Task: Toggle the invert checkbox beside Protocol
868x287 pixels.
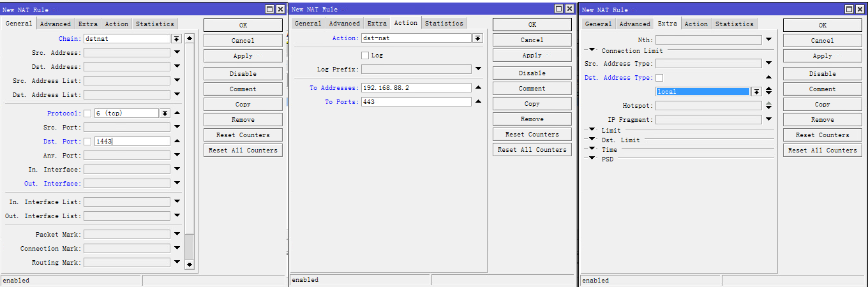Action: (x=87, y=114)
